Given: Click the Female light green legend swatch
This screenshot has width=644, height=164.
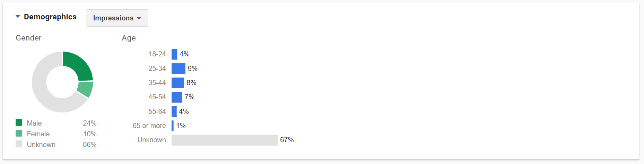Looking at the screenshot, I should click(x=19, y=133).
